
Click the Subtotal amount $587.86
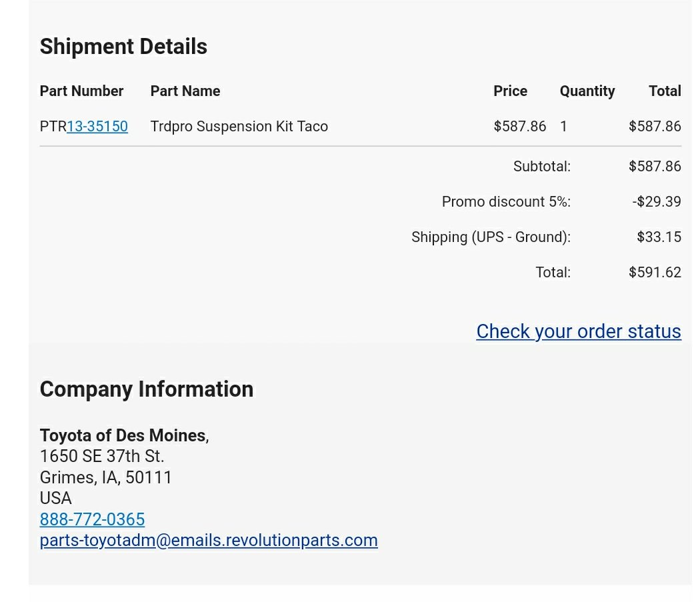[x=655, y=166]
